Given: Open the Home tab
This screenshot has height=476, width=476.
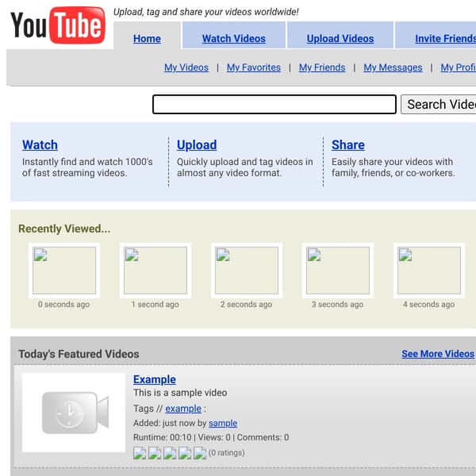Looking at the screenshot, I should (x=147, y=39).
